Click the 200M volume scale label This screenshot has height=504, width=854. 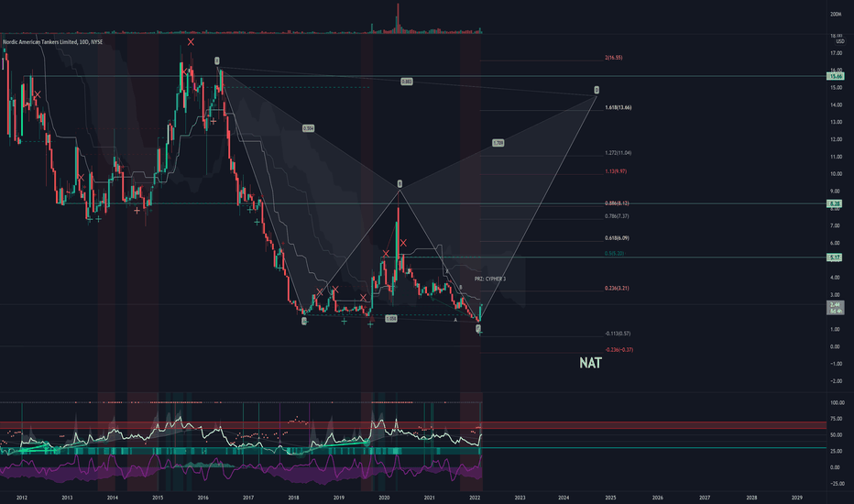click(836, 14)
